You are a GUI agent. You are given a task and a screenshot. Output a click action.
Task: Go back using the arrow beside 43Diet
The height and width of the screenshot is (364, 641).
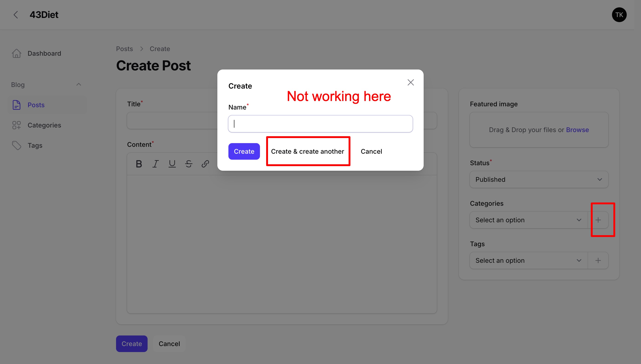pos(16,15)
